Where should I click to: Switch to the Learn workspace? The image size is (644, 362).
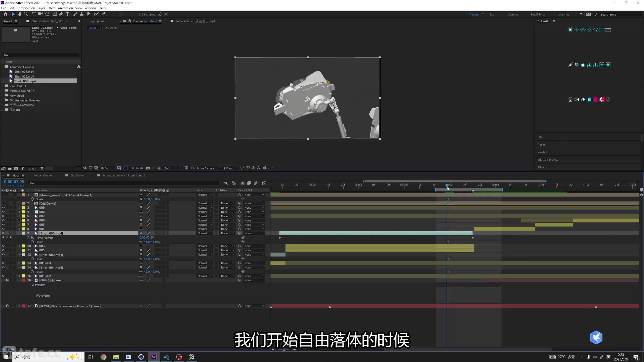pyautogui.click(x=493, y=14)
